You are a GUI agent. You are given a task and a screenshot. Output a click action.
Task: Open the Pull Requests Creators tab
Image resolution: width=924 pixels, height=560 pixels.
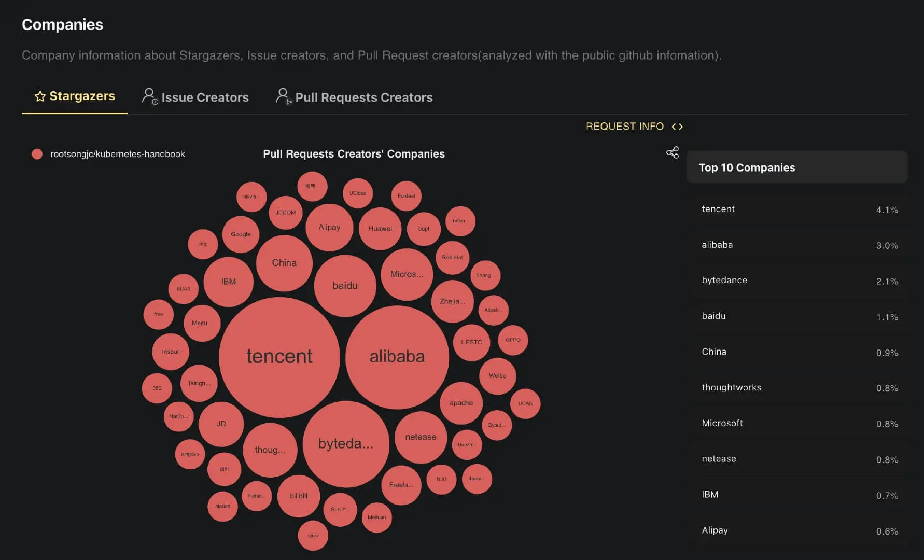click(x=354, y=97)
